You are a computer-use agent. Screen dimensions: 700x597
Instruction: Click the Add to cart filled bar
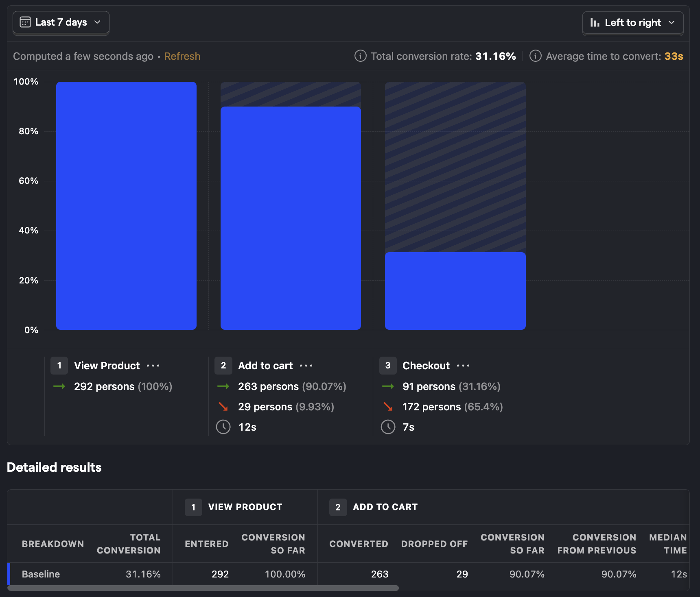(291, 218)
